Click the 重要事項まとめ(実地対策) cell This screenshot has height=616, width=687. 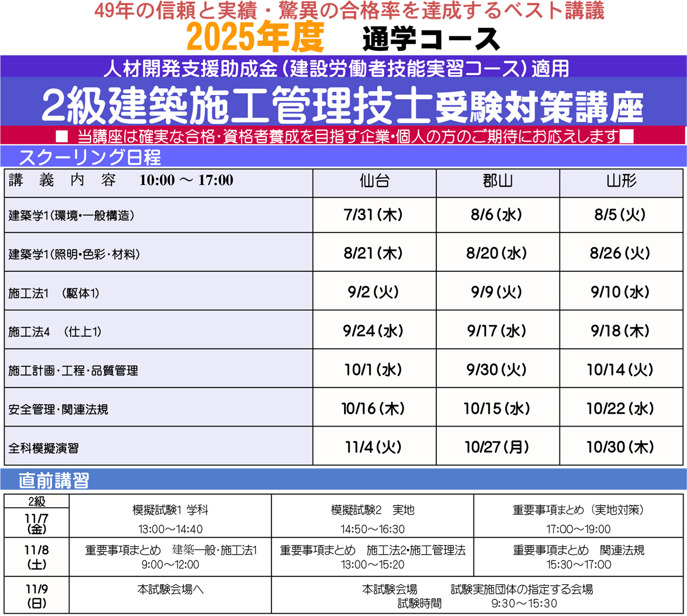coord(578,516)
